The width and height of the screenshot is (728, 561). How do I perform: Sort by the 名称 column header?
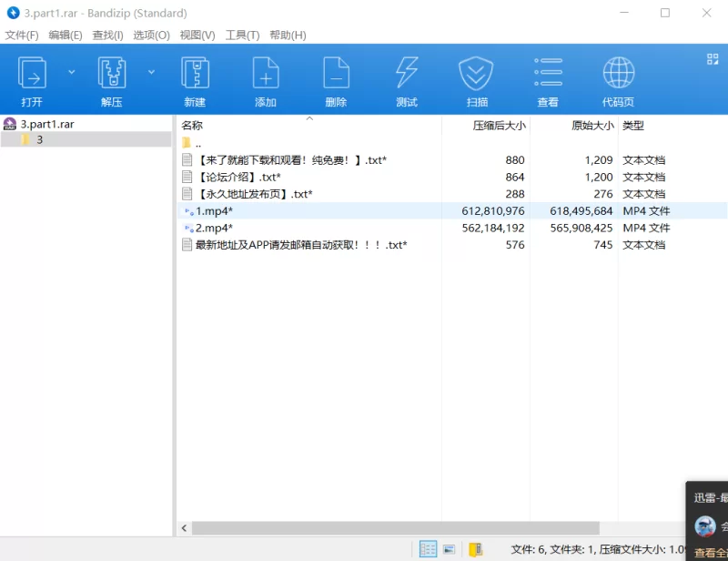click(x=192, y=125)
